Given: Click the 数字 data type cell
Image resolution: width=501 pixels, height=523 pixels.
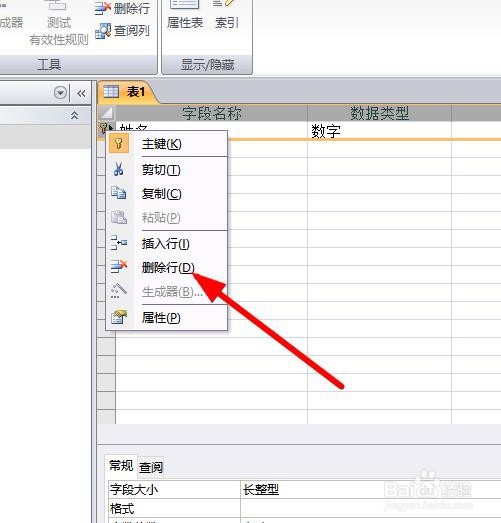Looking at the screenshot, I should coord(379,131).
